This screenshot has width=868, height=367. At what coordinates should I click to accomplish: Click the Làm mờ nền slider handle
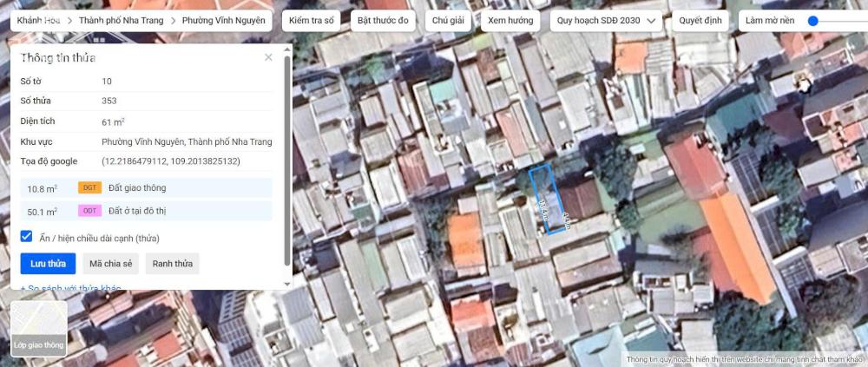[x=813, y=21]
